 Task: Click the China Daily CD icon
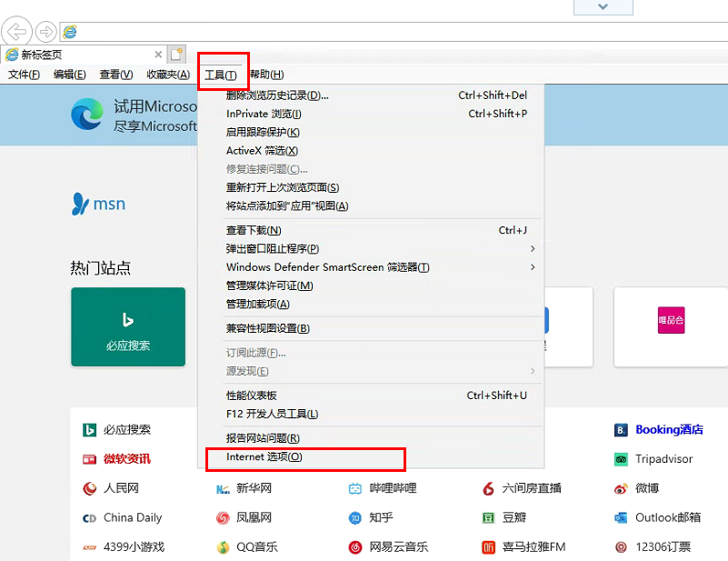(x=89, y=518)
